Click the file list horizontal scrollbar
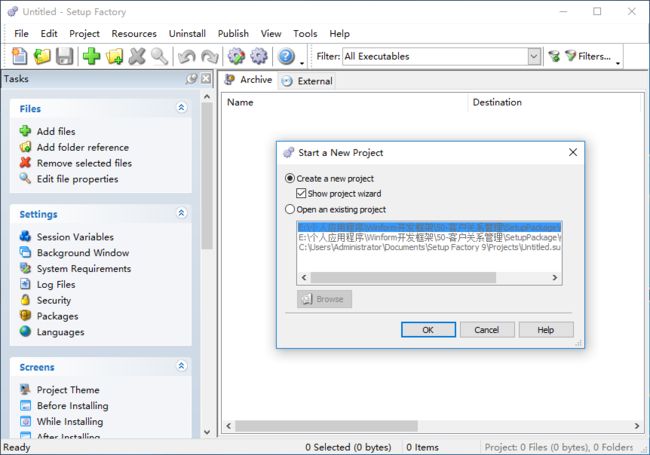Screen dimensions: 650x455 (x=326, y=426)
